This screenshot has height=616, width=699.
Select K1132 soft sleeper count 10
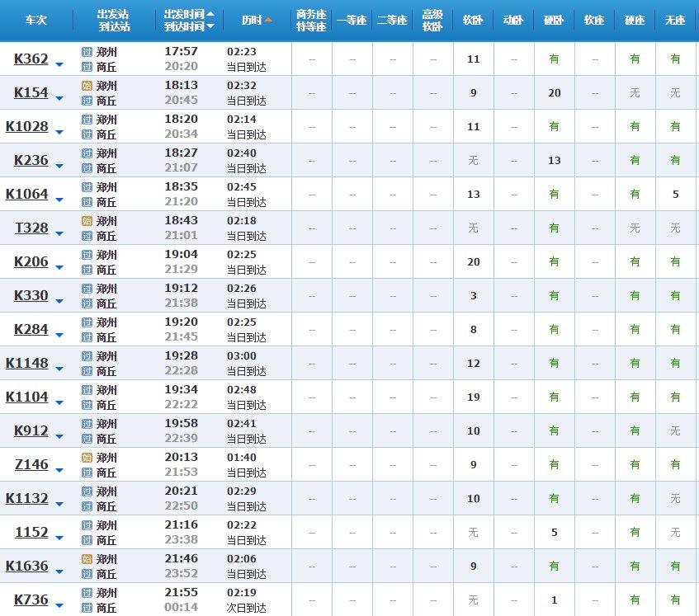(x=474, y=499)
